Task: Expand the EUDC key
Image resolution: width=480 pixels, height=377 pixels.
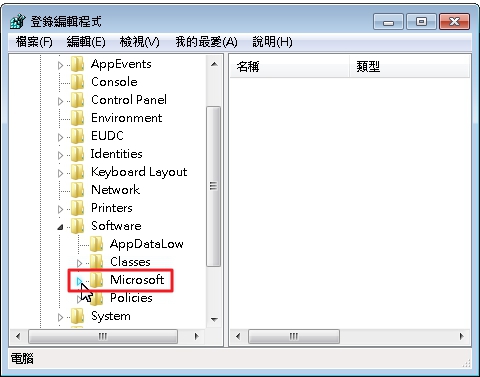Action: [60, 137]
